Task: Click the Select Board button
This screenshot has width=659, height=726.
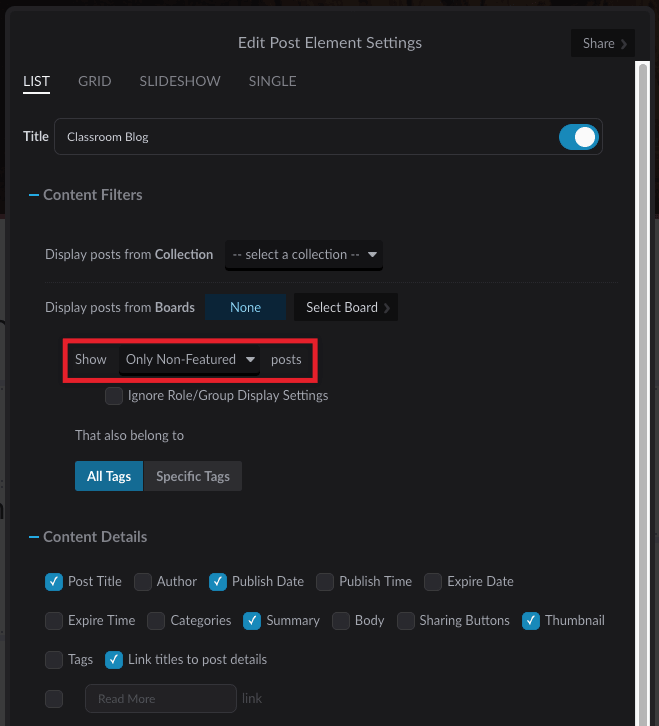Action: 346,307
